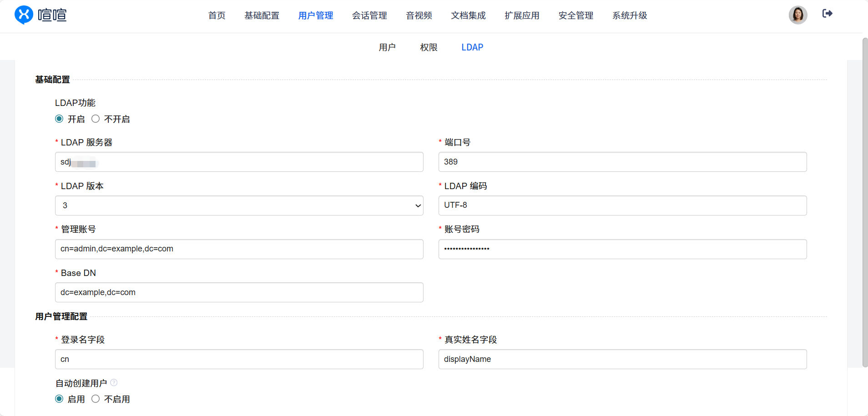Expand the LDAP 版本 dropdown
The width and height of the screenshot is (868, 416).
click(x=239, y=205)
